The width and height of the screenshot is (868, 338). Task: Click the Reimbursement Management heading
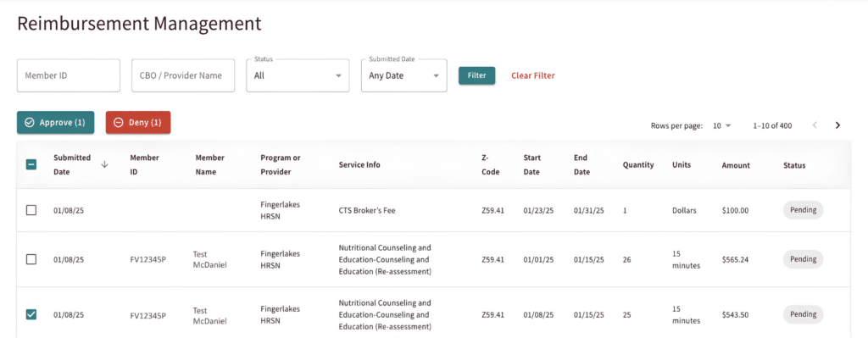tap(140, 23)
